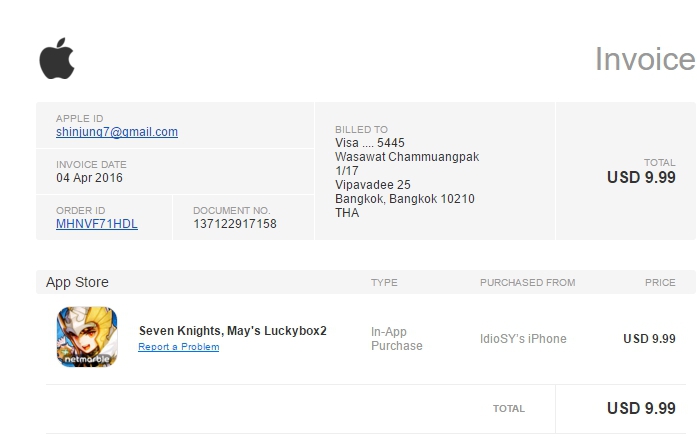Click the Bangkok, Bangkok 10210 address line
Viewport: 697px width, 443px height.
[404, 199]
